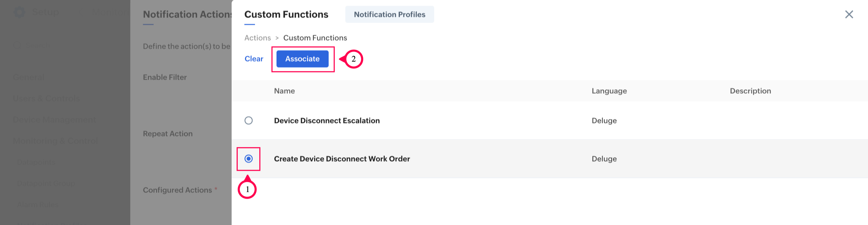Go back to Actions in the breadcrumb
The height and width of the screenshot is (225, 868).
[x=257, y=38]
